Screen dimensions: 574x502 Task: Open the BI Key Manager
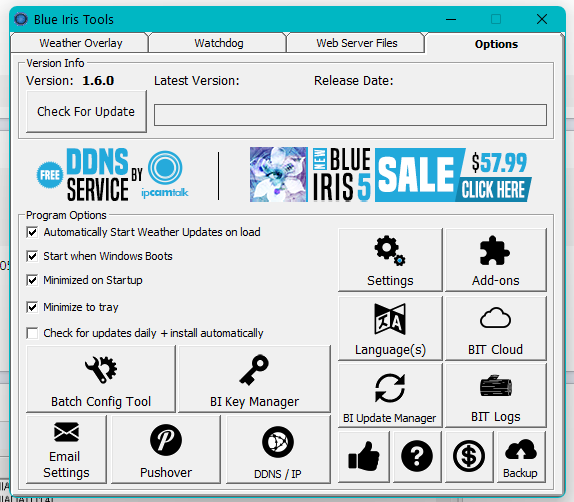(x=254, y=379)
